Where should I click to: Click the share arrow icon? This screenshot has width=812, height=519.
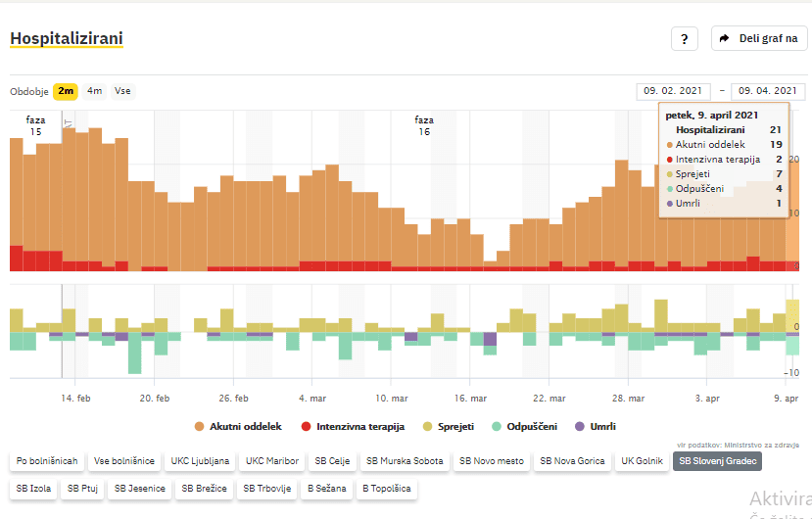pos(725,39)
